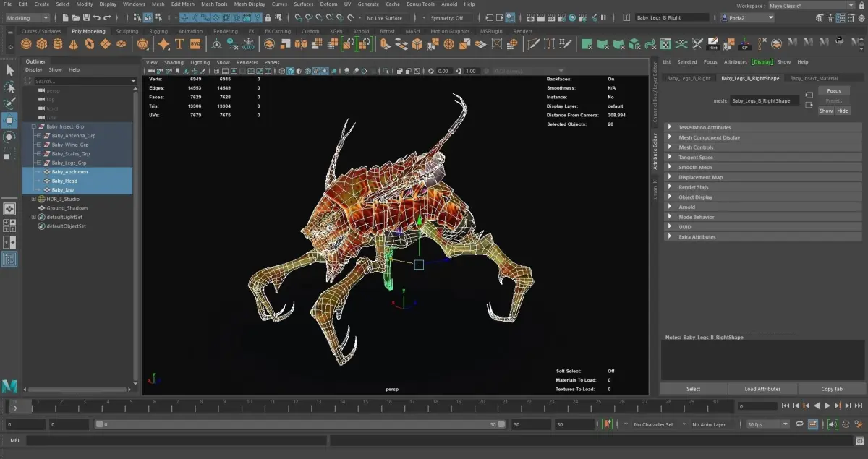
Task: Click the Load Attributes button
Action: pyautogui.click(x=763, y=389)
